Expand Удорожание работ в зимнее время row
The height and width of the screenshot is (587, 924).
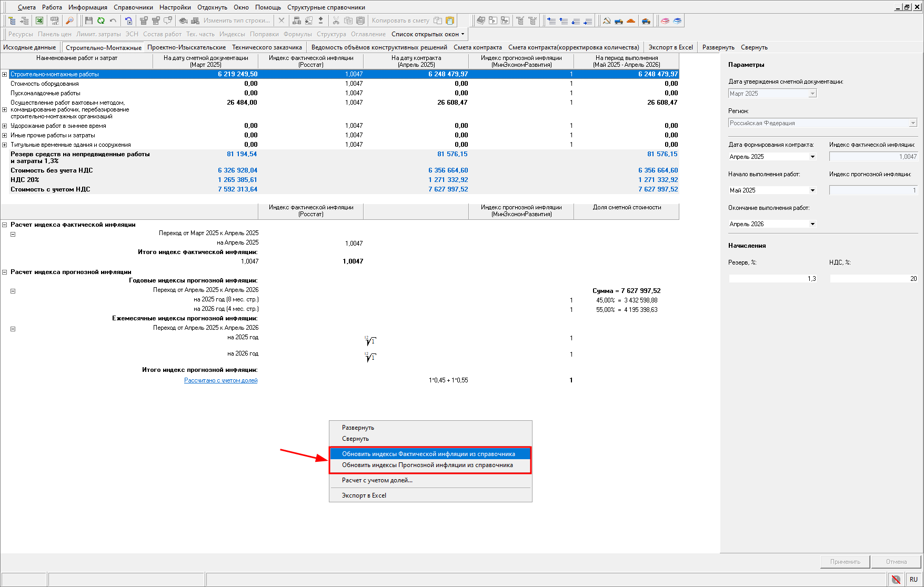(x=5, y=126)
